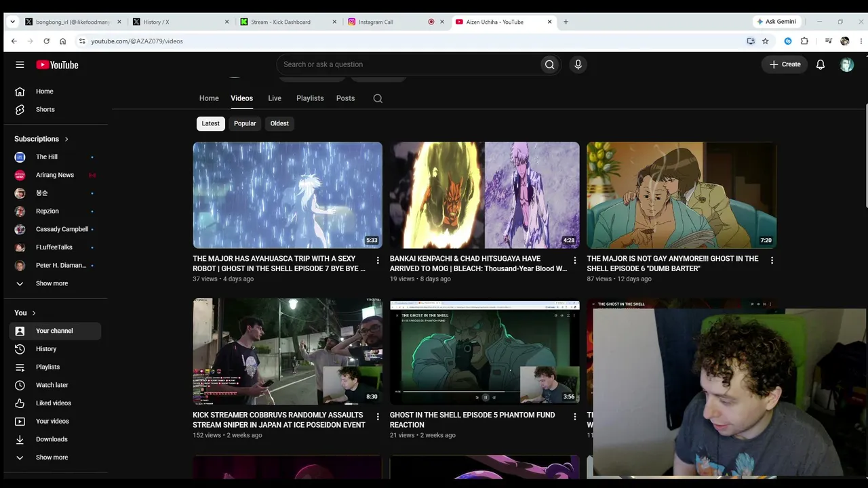Open Liked videos in the sidebar
Viewport: 868px width, 488px height.
(55, 403)
